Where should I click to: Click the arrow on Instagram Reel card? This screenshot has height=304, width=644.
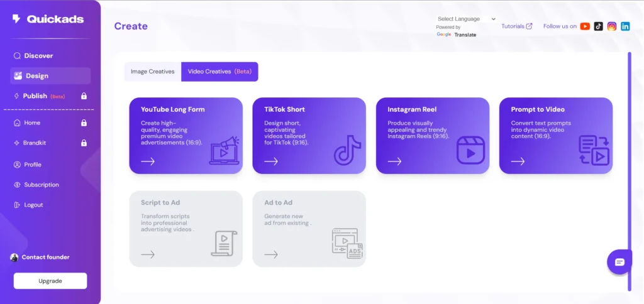pos(395,161)
